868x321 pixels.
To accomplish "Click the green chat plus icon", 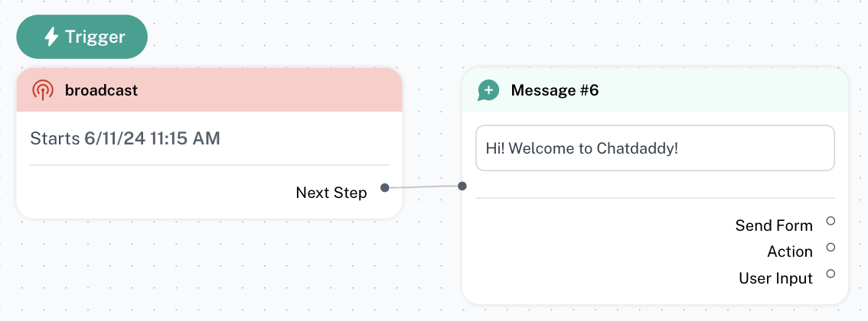I will pyautogui.click(x=488, y=90).
